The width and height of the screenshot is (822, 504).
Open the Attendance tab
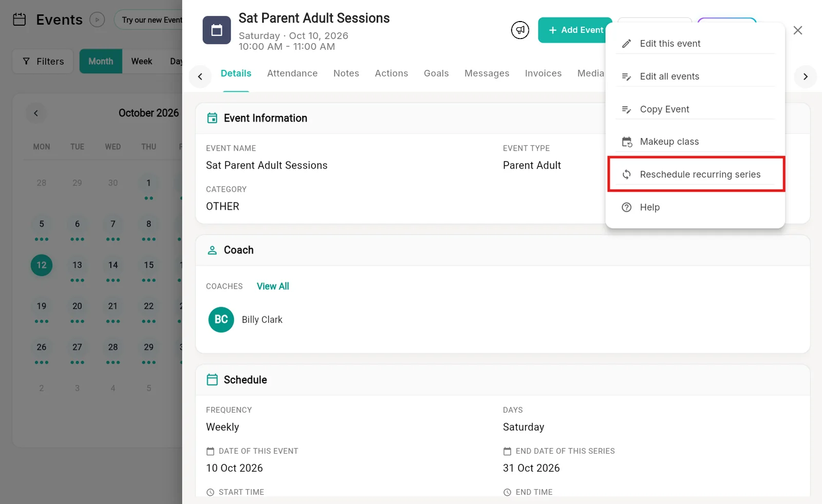click(292, 73)
